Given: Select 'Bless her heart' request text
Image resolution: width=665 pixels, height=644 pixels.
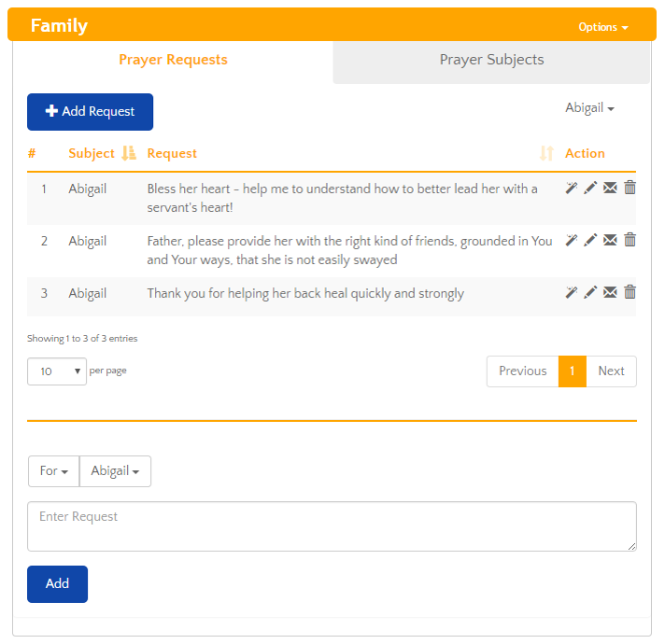Looking at the screenshot, I should tap(342, 198).
